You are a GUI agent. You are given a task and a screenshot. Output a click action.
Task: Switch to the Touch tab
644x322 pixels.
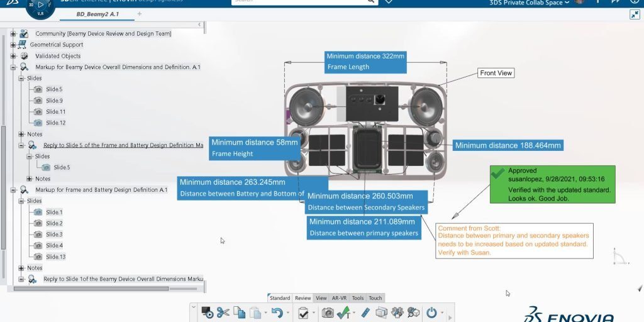click(x=375, y=298)
